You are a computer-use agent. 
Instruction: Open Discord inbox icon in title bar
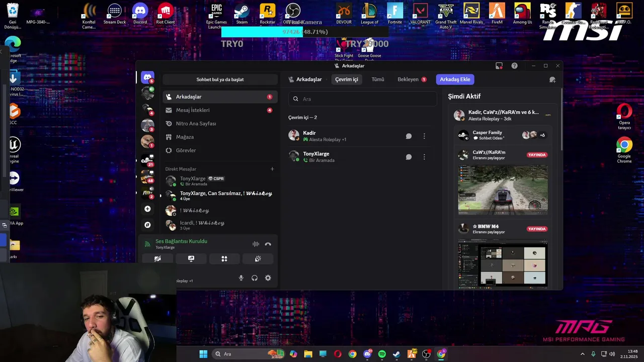click(x=499, y=66)
